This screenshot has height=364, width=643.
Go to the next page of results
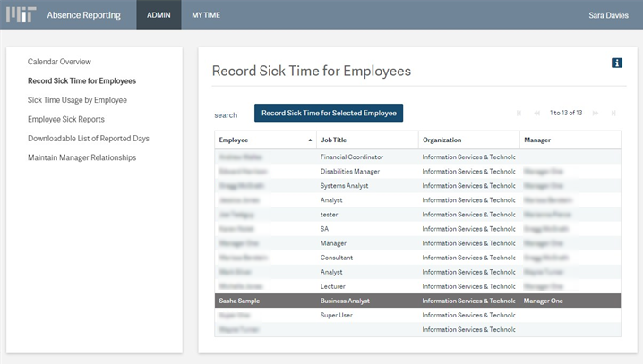(596, 114)
